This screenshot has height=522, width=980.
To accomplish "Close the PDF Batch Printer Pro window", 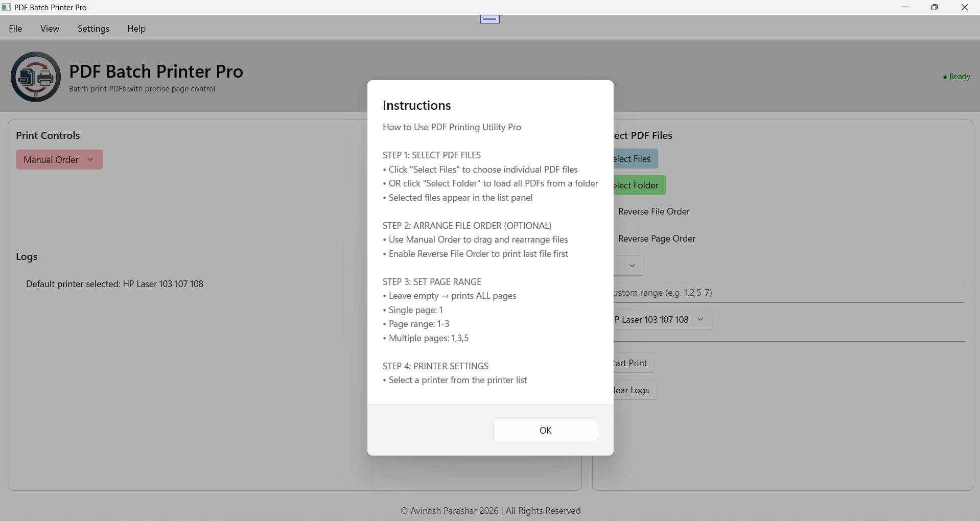I will click(x=964, y=7).
